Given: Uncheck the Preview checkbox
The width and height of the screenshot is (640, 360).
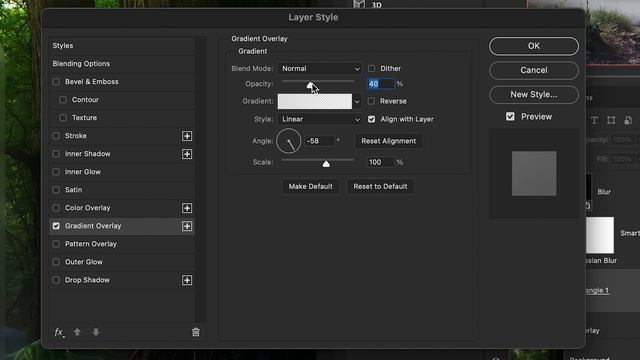Looking at the screenshot, I should 510,117.
